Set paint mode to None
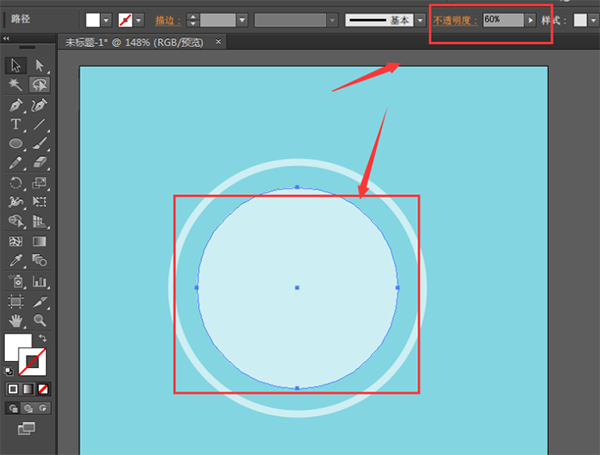 43,389
